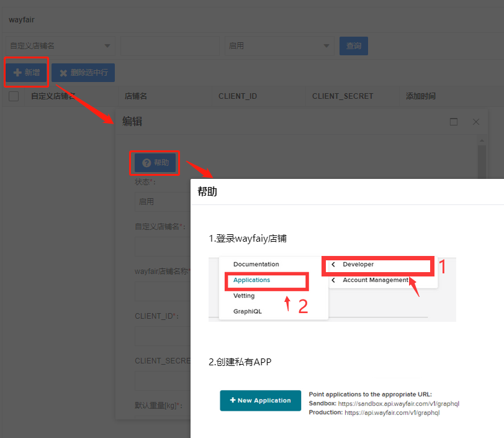
Task: Click the New Application button image
Action: tap(260, 400)
